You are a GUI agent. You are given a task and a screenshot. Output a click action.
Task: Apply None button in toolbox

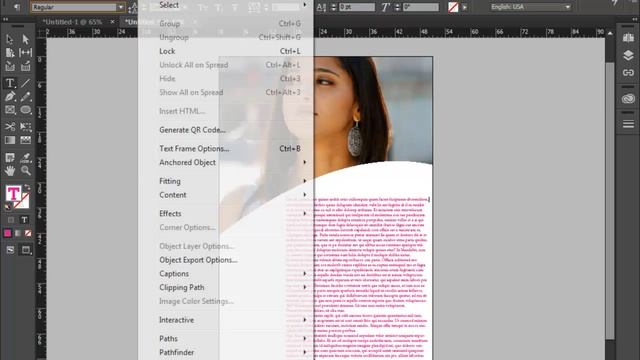point(28,233)
